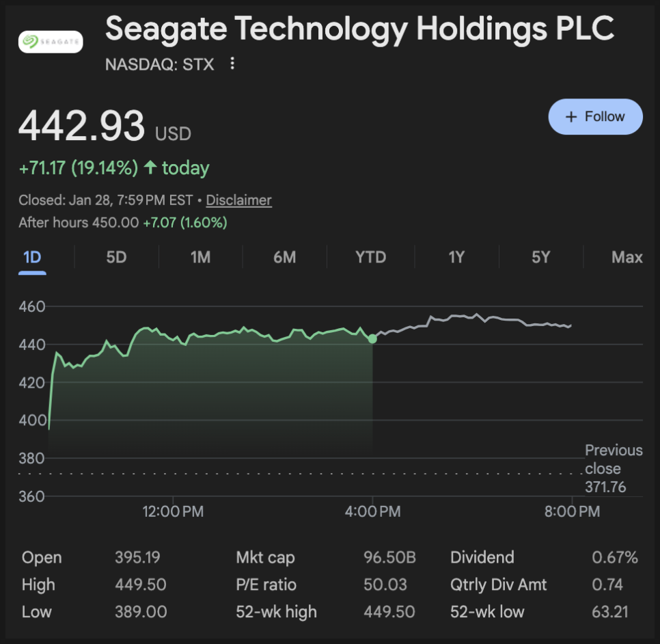Select the YTD chart range
Screen dimensions: 660x644
pyautogui.click(x=370, y=258)
